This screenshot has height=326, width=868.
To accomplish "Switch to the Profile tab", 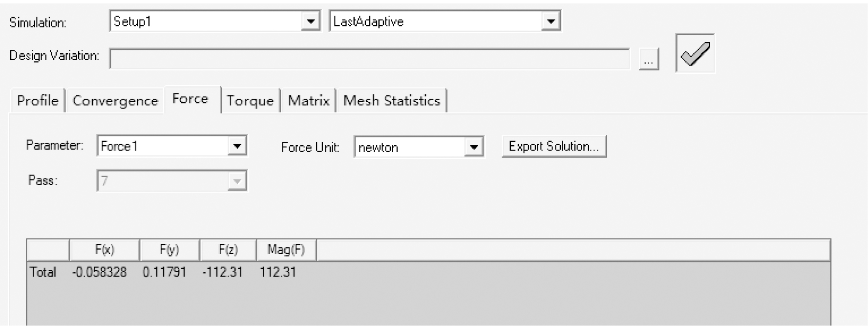I will pos(38,101).
